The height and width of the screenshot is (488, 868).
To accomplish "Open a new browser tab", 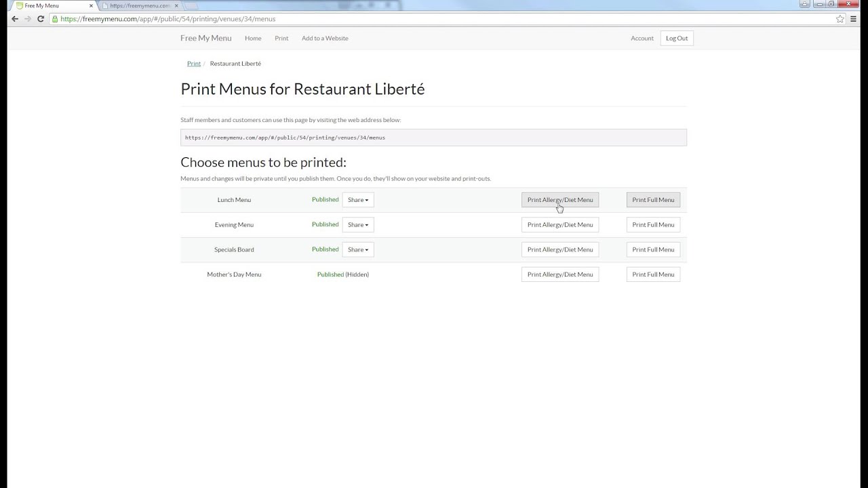I will 192,5.
